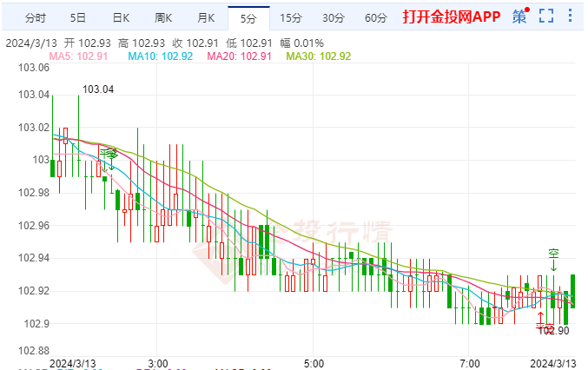Switch to the 月K tab
The width and height of the screenshot is (588, 370).
pos(206,17)
